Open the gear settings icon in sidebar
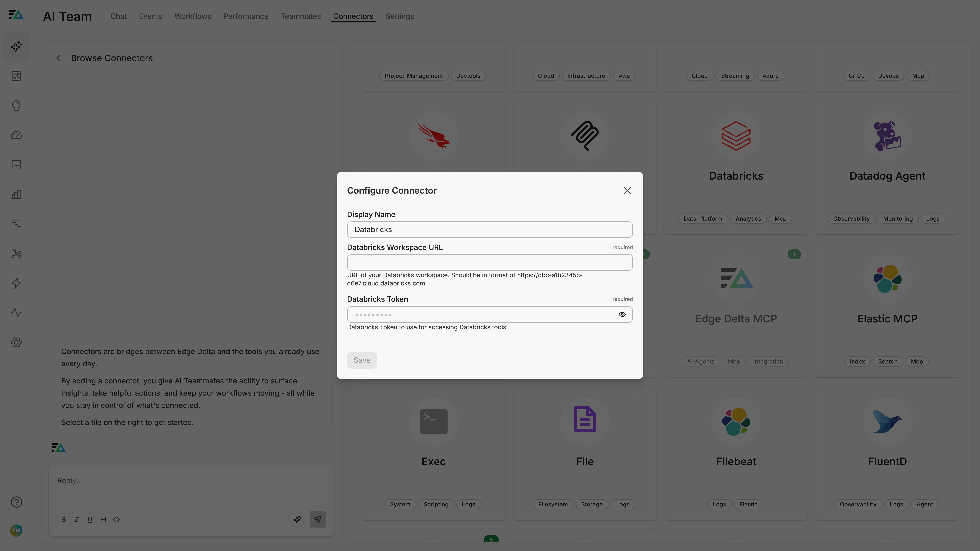980x551 pixels. tap(16, 342)
